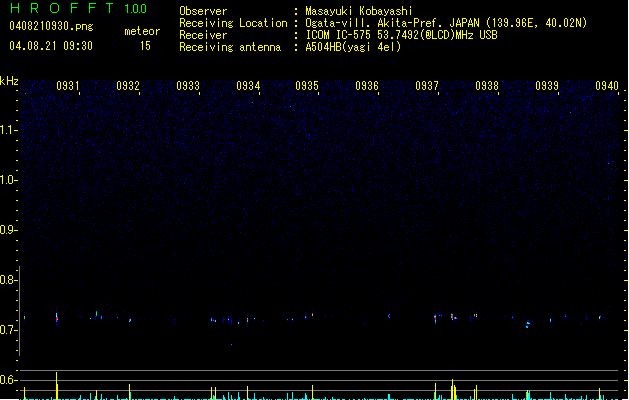
Task: Click the 0.8 kHz axis label
Action: click(x=8, y=280)
